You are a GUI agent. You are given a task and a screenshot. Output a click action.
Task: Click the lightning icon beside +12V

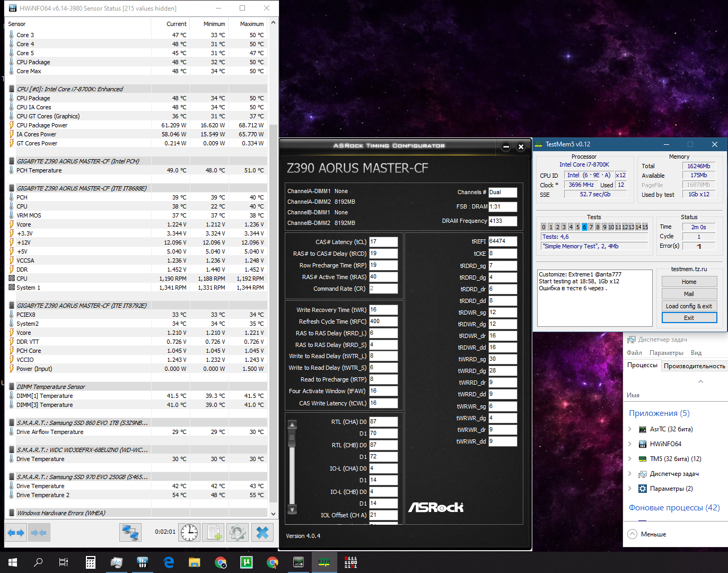pos(12,242)
